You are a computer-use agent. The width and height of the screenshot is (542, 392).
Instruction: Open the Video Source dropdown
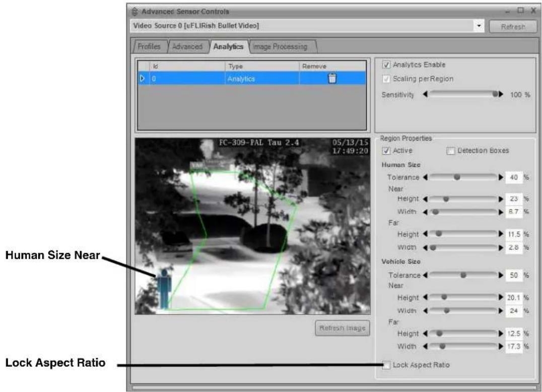pyautogui.click(x=479, y=26)
